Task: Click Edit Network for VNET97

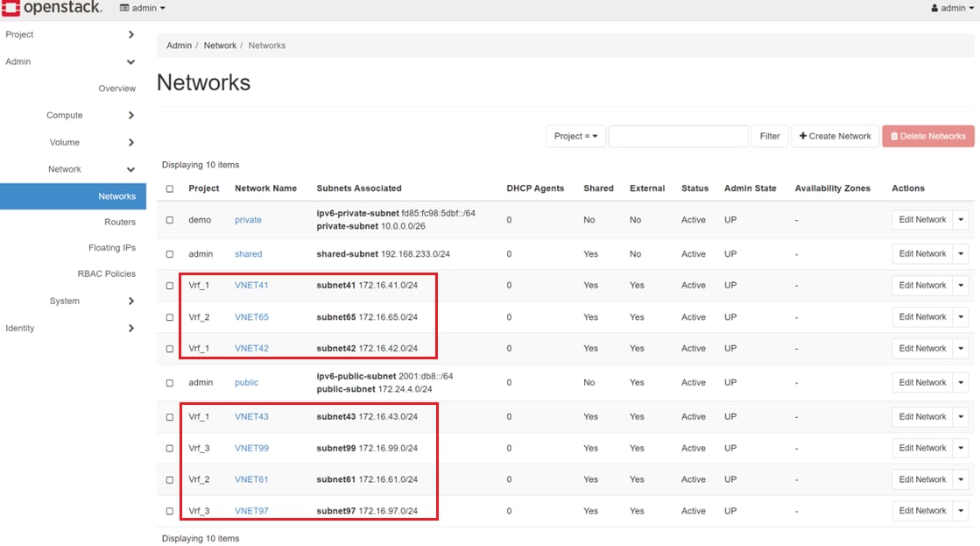Action: click(922, 510)
